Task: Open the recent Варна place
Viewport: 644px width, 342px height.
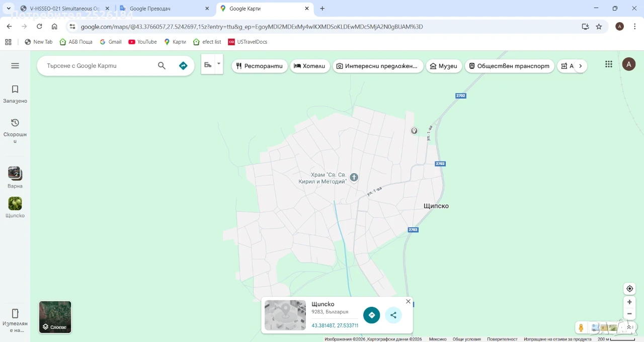Action: tap(15, 178)
